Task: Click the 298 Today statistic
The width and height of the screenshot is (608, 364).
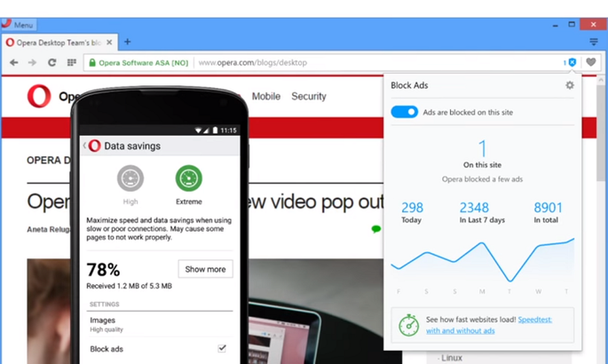Action: [x=412, y=212]
